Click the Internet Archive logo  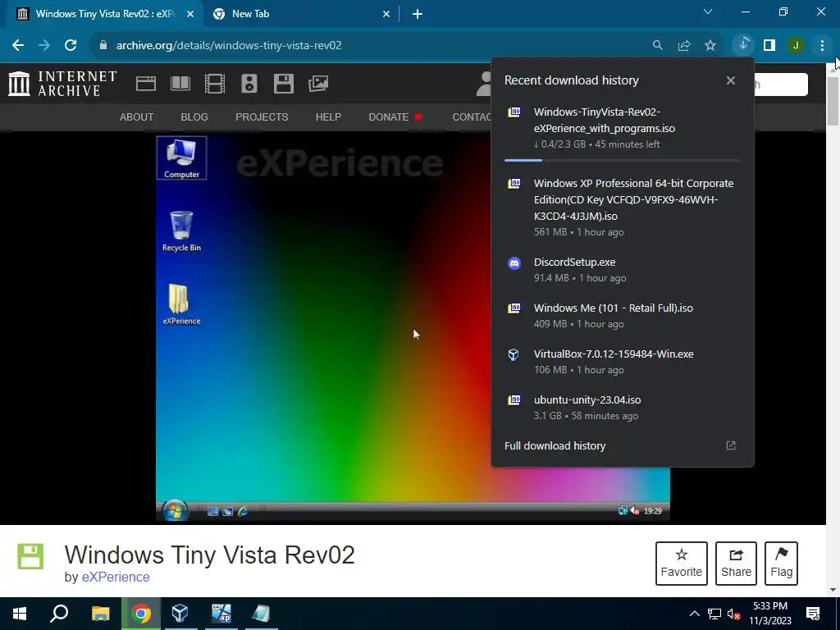[x=62, y=84]
